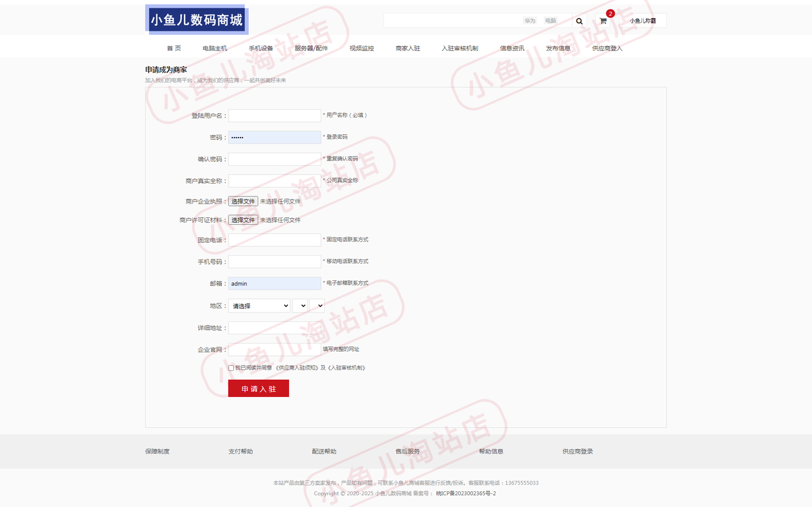Open the 小鱼儿 user account link

pos(643,21)
